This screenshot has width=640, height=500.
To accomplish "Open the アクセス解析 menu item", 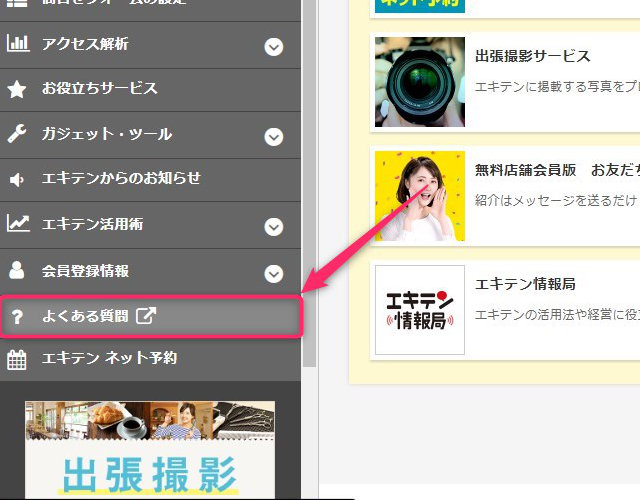I will (150, 45).
